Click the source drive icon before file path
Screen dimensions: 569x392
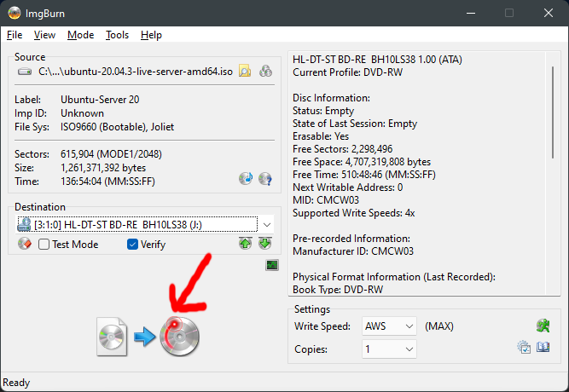pos(25,72)
